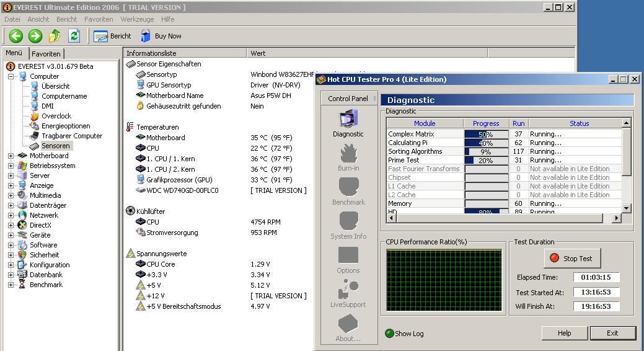Open the LiveSupport icon
This screenshot has width=644, height=351.
click(x=348, y=289)
